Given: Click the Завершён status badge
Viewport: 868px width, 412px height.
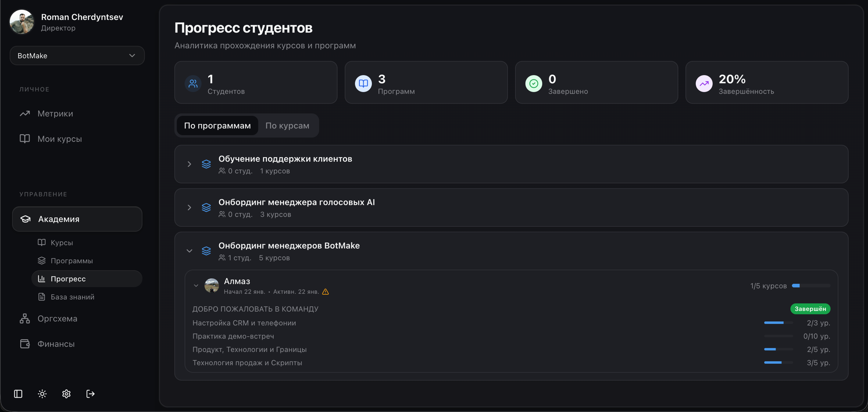Looking at the screenshot, I should (x=810, y=309).
